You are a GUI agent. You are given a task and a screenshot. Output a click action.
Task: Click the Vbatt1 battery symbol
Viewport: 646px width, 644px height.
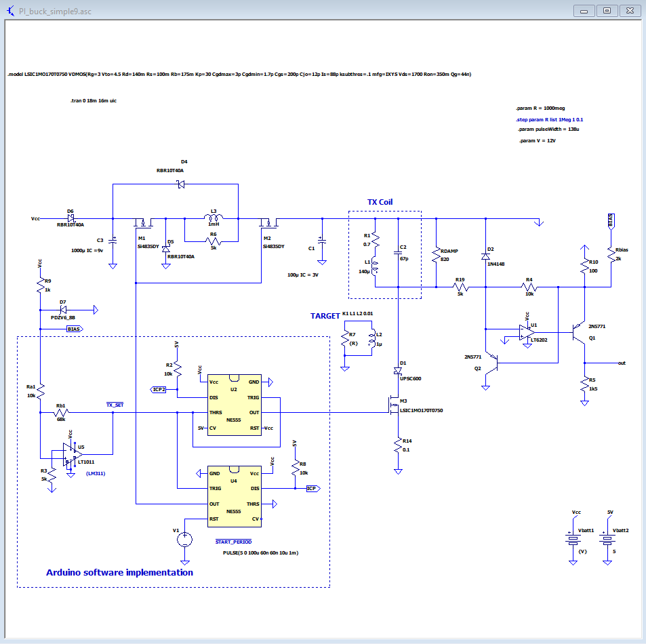click(573, 540)
